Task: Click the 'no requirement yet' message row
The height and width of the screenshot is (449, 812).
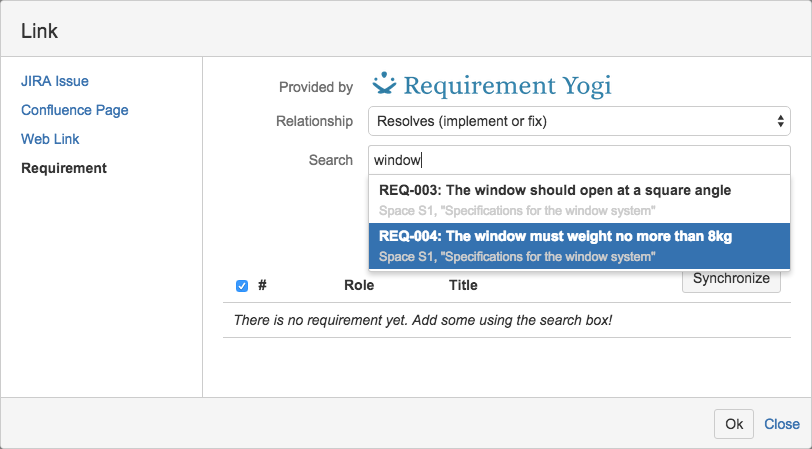Action: [x=422, y=320]
